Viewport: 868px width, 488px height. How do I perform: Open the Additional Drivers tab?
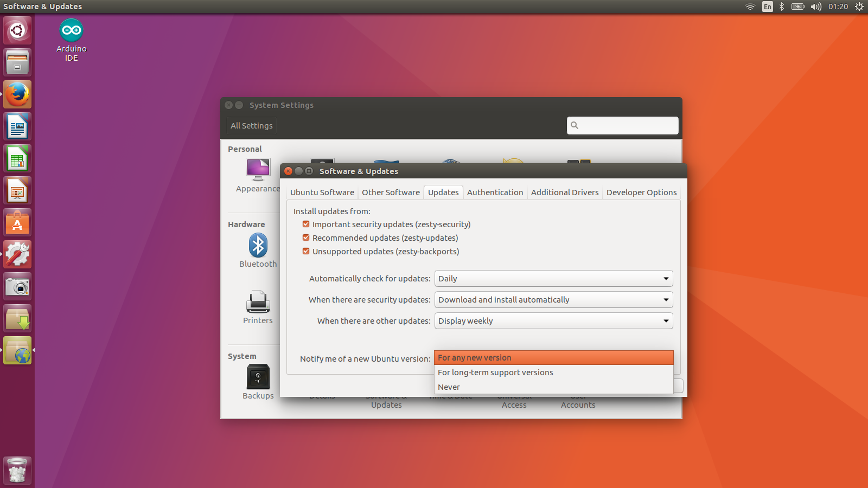click(x=565, y=192)
